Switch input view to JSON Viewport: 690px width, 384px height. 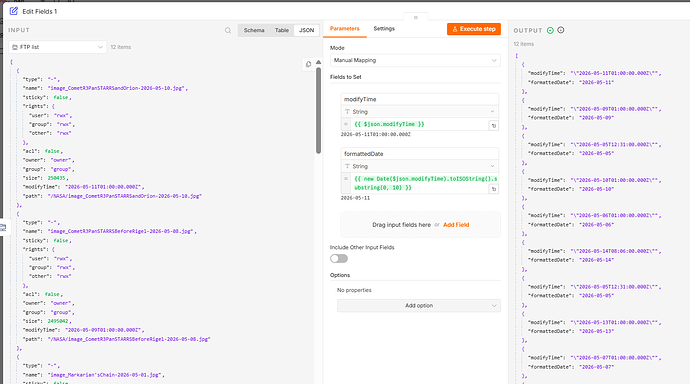[306, 30]
